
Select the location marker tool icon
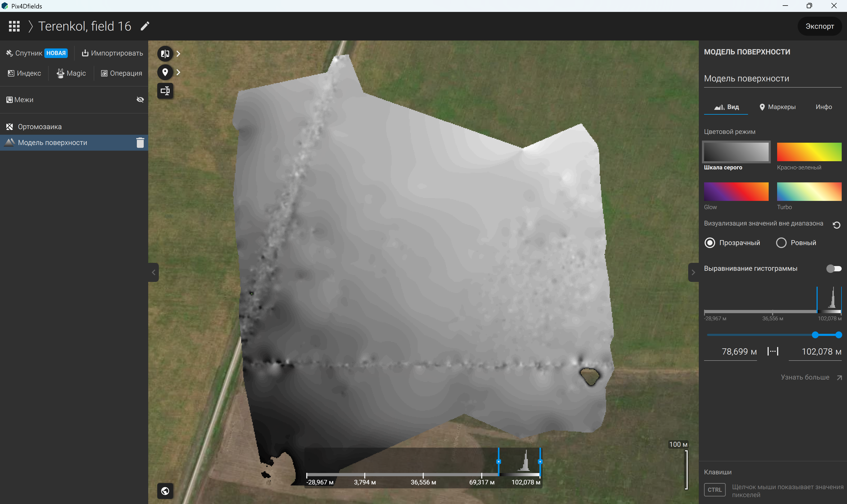pos(165,72)
